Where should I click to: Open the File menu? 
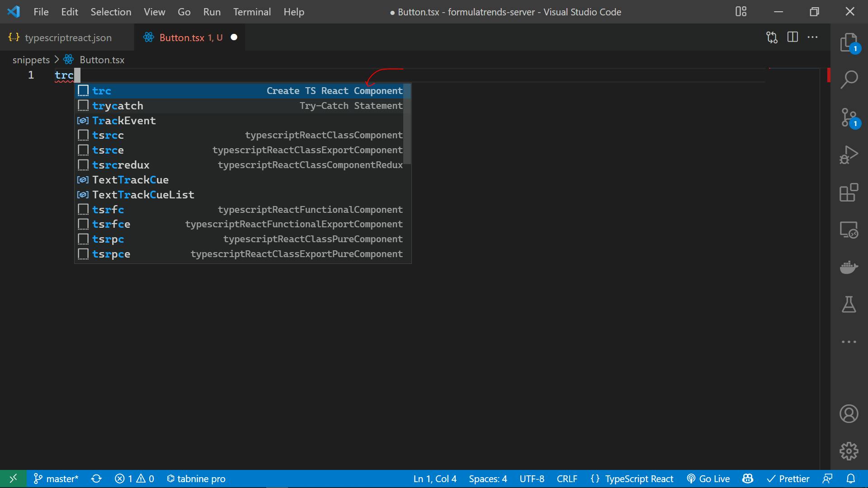point(41,12)
